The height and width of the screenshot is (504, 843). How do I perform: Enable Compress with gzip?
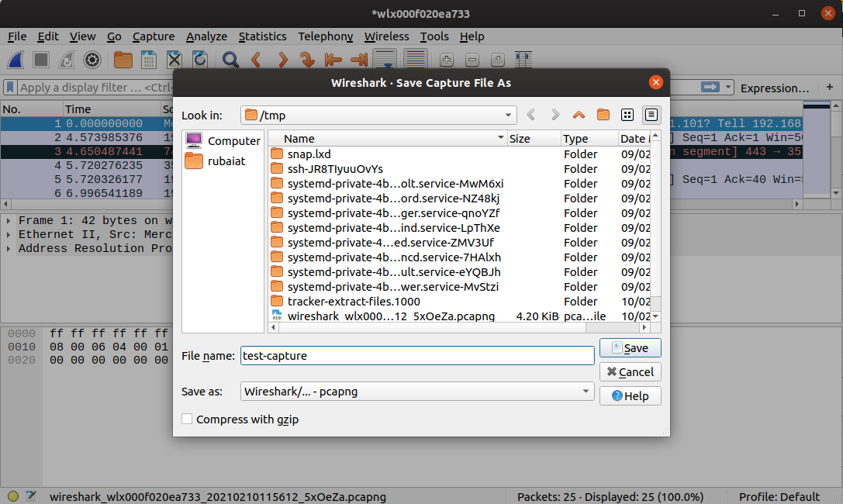click(187, 418)
